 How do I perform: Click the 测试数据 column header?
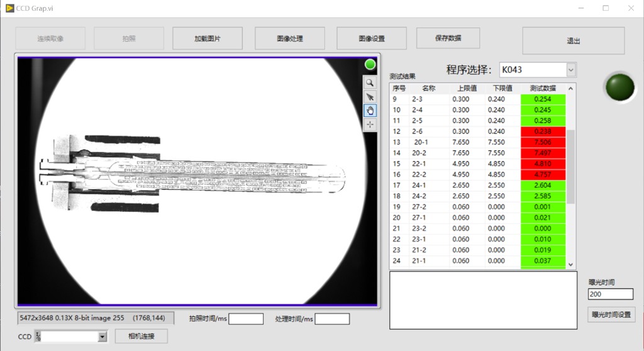[543, 88]
